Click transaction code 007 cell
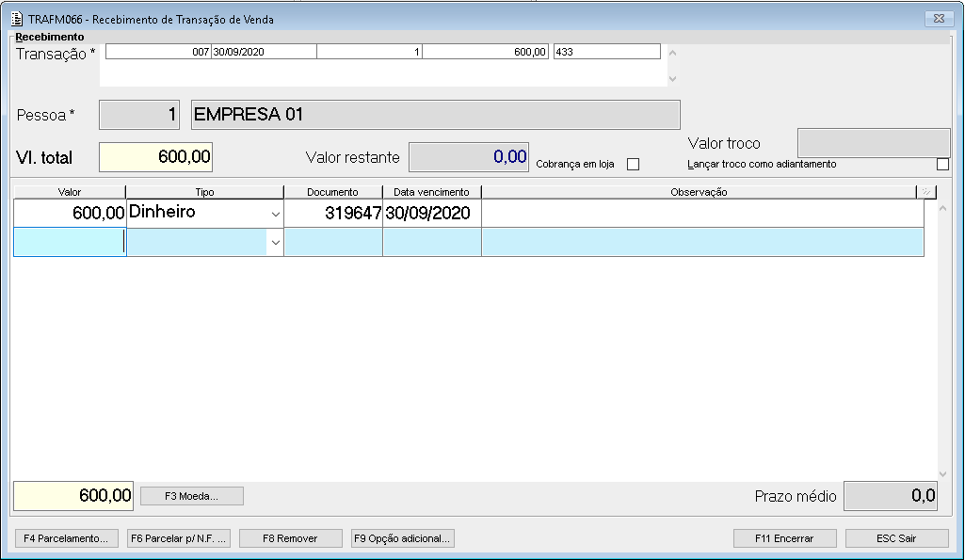 tap(158, 52)
